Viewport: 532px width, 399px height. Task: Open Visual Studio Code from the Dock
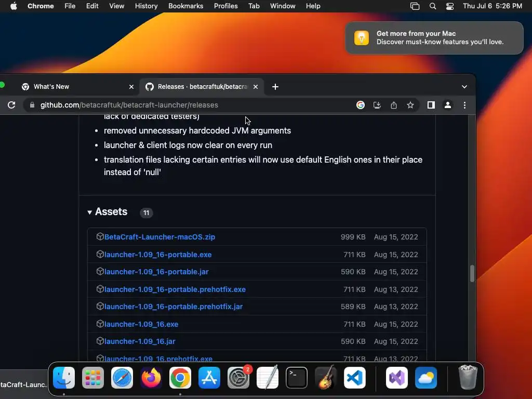click(355, 378)
